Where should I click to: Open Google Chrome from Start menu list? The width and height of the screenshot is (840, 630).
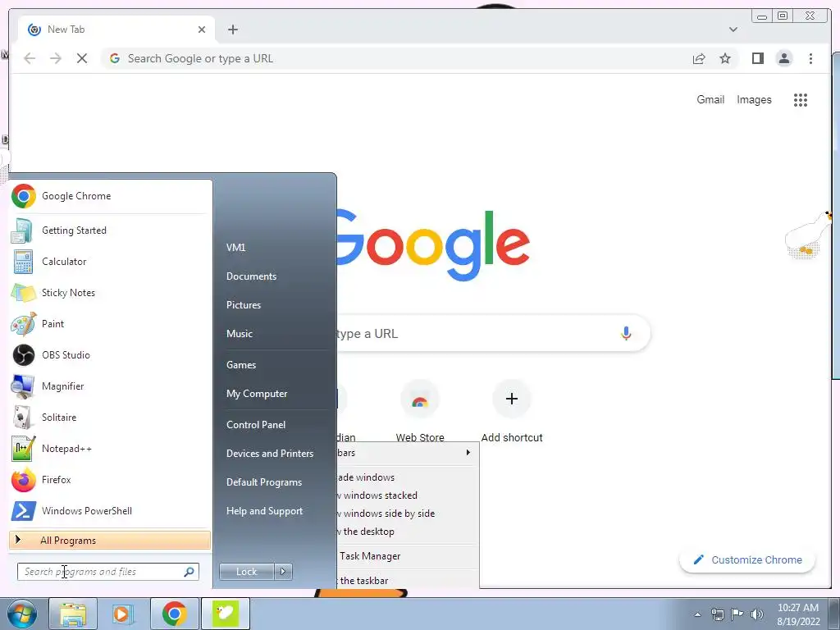tap(110, 196)
